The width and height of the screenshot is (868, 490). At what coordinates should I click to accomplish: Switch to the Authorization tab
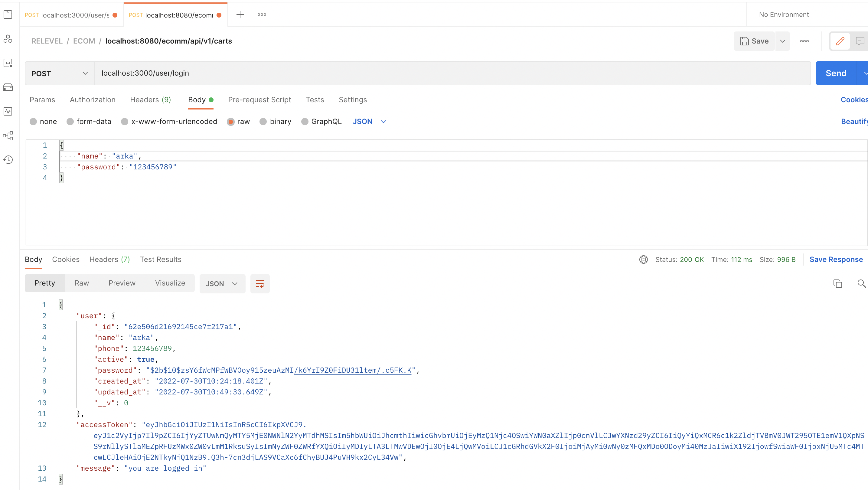pos(93,100)
